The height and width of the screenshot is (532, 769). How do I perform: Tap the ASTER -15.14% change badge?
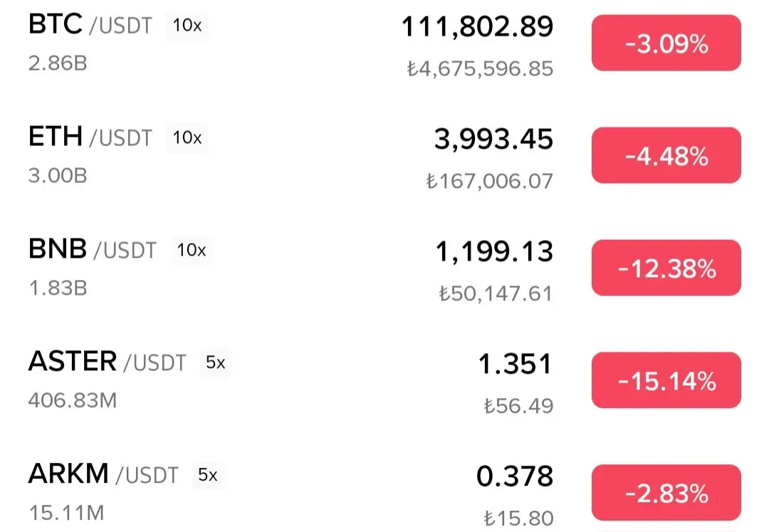point(666,381)
